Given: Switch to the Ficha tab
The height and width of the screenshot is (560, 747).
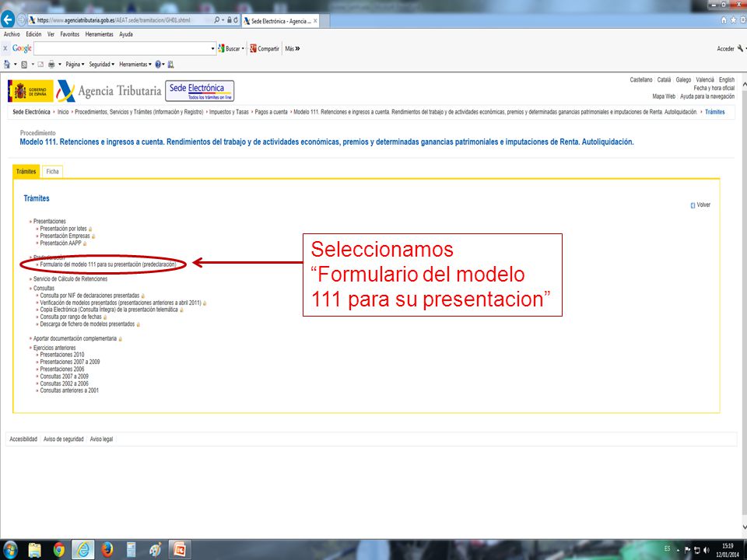Looking at the screenshot, I should [52, 171].
